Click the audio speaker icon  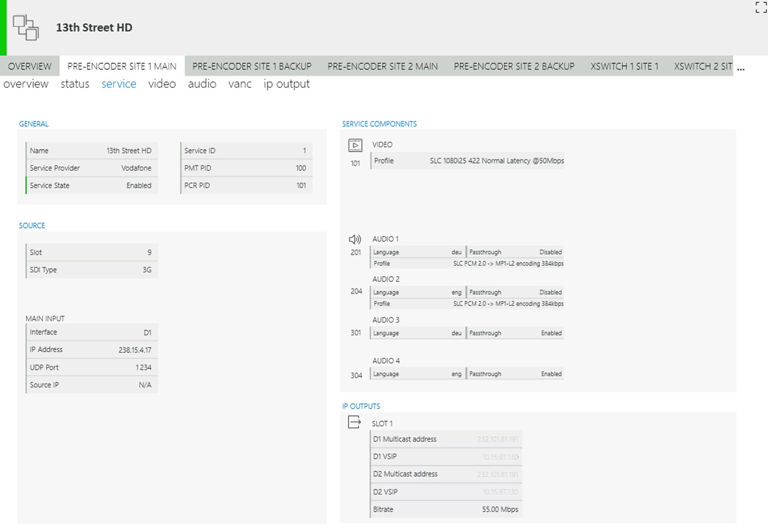click(x=355, y=239)
